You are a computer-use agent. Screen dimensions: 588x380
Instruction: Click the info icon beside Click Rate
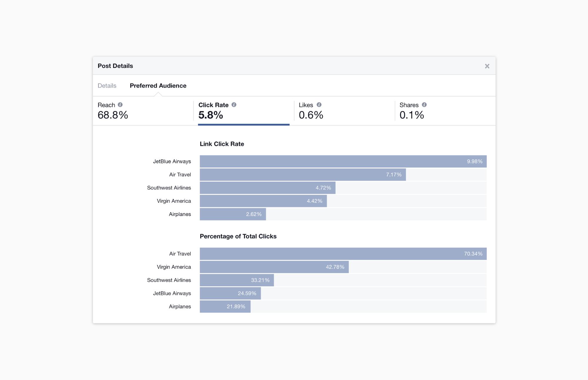point(234,105)
